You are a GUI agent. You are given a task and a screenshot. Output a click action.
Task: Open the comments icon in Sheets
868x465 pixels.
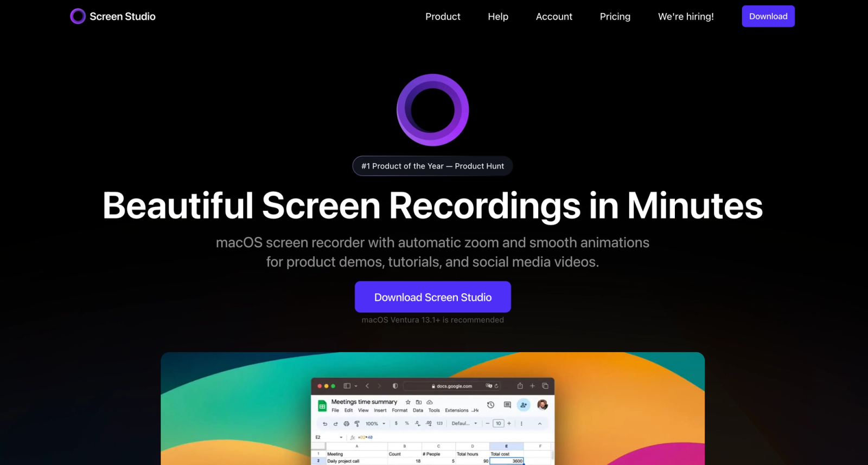[x=507, y=405]
